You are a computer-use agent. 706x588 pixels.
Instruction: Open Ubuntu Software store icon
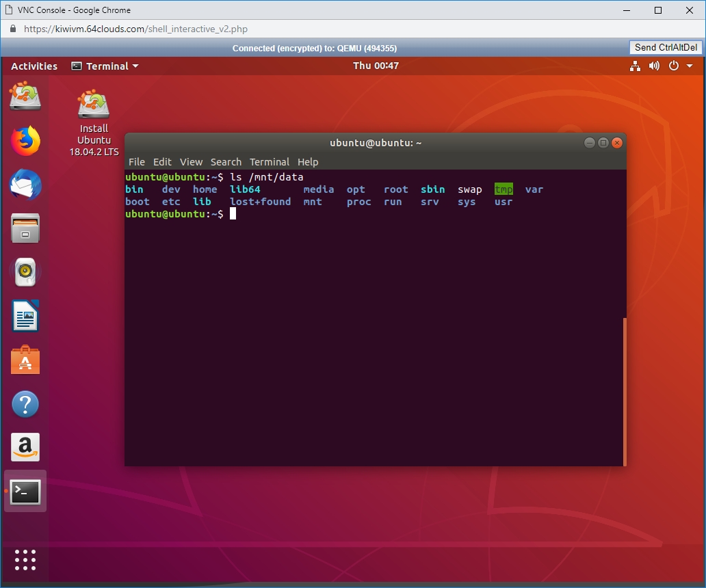25,360
